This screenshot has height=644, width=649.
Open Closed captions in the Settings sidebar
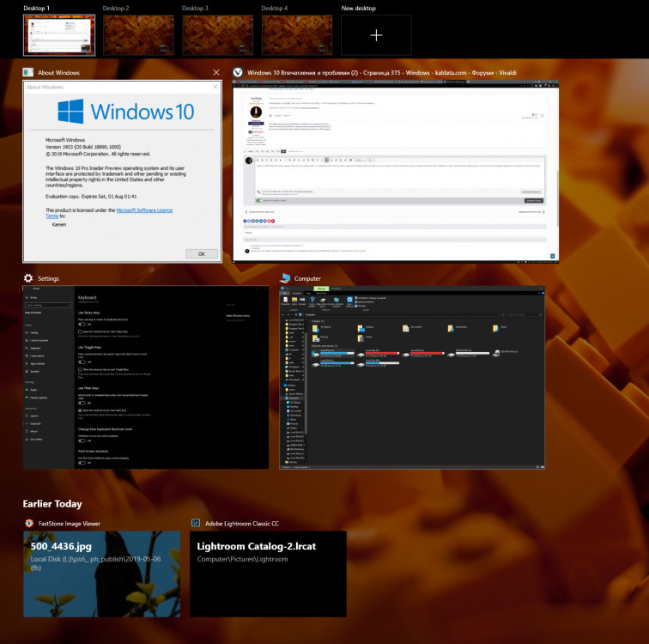coord(38,398)
